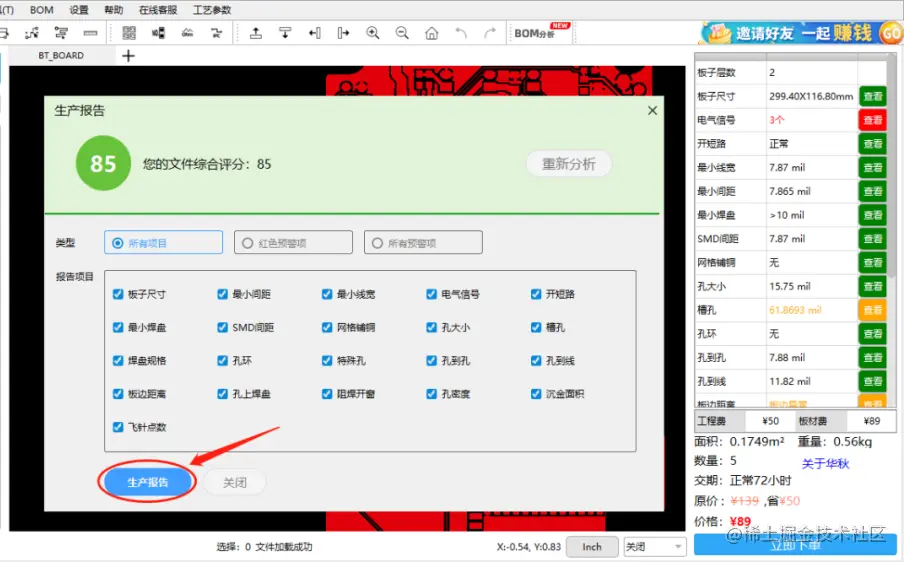This screenshot has height=562, width=904.
Task: Toggle 沉金面积 checkbox
Action: (536, 394)
